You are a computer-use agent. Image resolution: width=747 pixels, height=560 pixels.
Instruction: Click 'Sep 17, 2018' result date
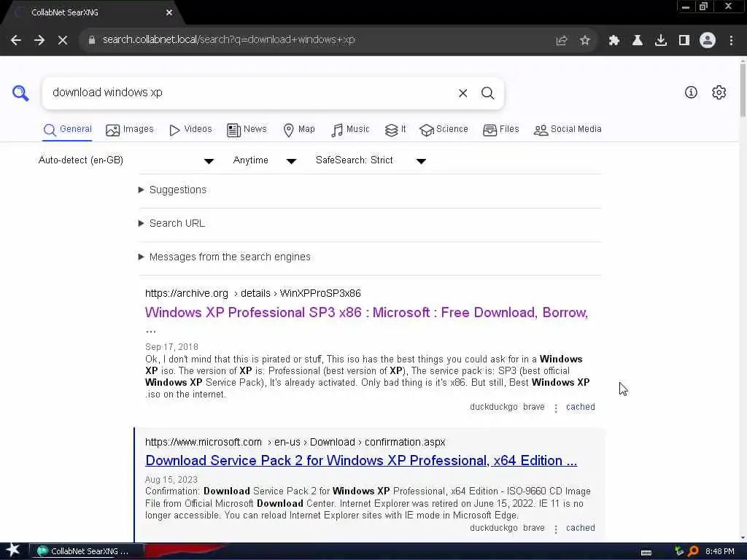pos(171,347)
